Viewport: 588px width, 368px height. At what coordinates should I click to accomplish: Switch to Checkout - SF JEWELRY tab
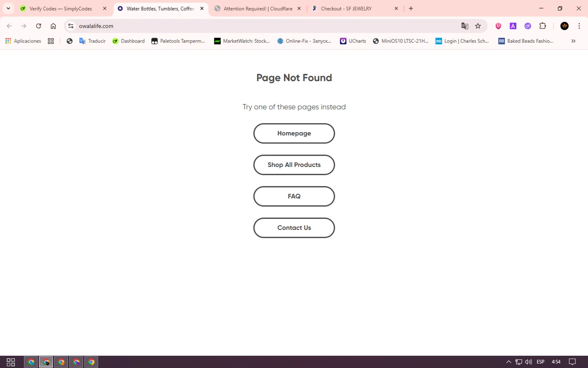coord(346,9)
